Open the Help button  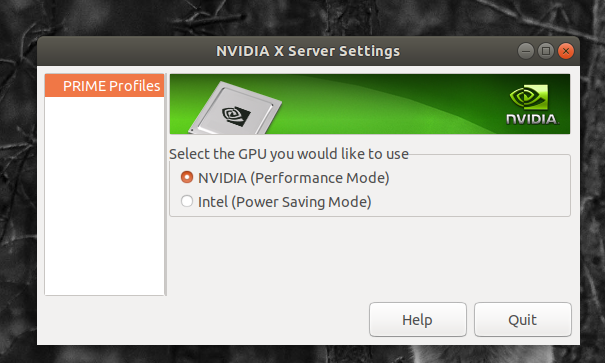coord(418,319)
